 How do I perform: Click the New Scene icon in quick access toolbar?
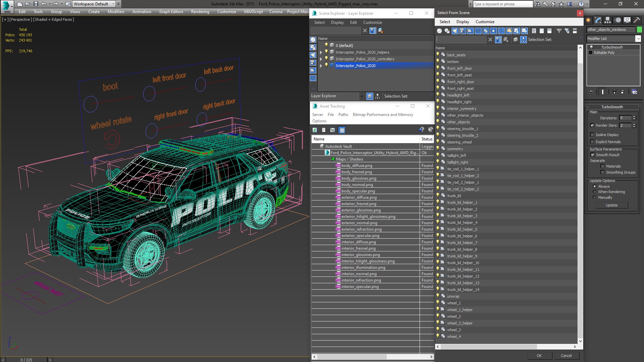(x=20, y=4)
